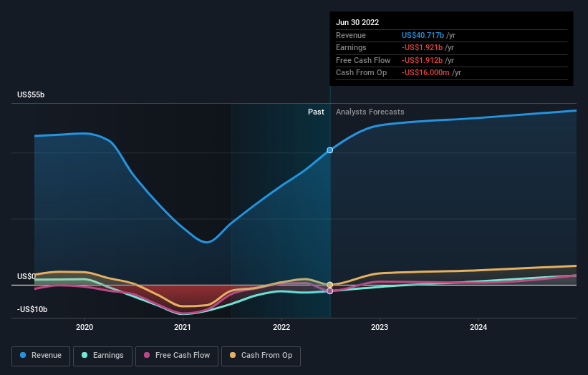588x375 pixels.
Task: Click the US$40.717b revenue value in tooltip
Action: click(x=423, y=35)
